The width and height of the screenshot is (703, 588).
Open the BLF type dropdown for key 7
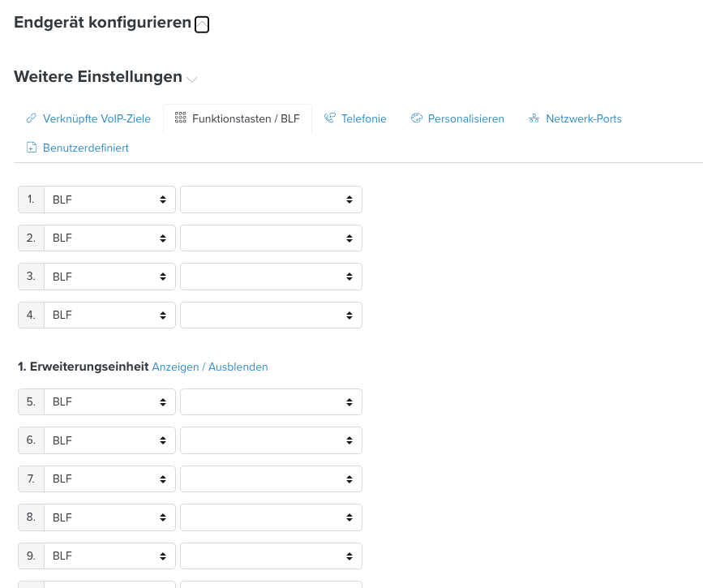(109, 479)
